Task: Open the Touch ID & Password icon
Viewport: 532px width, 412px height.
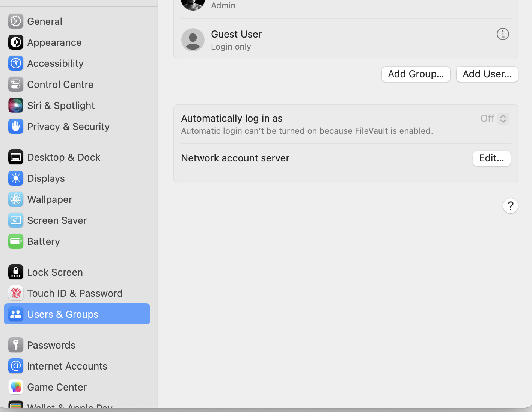Action: pyautogui.click(x=15, y=293)
